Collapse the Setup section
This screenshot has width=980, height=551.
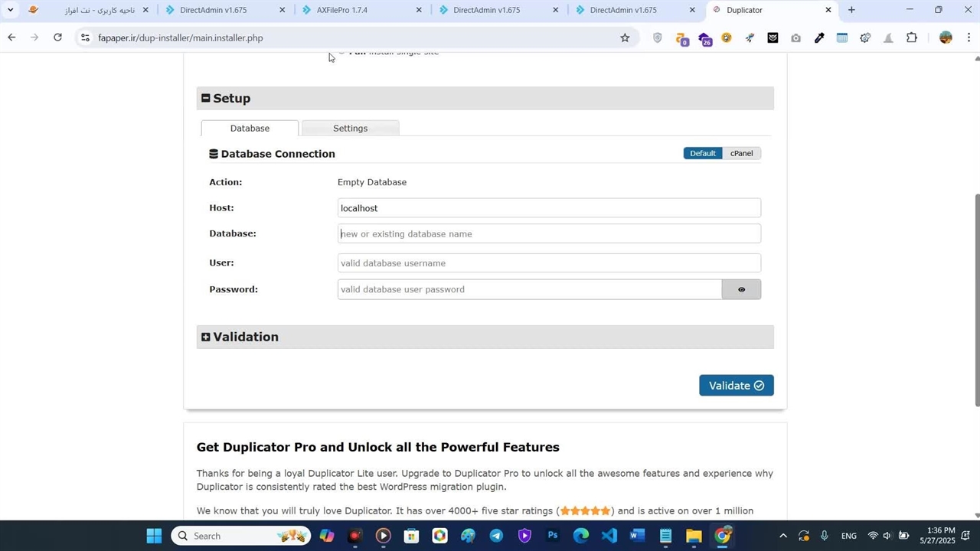coord(205,98)
